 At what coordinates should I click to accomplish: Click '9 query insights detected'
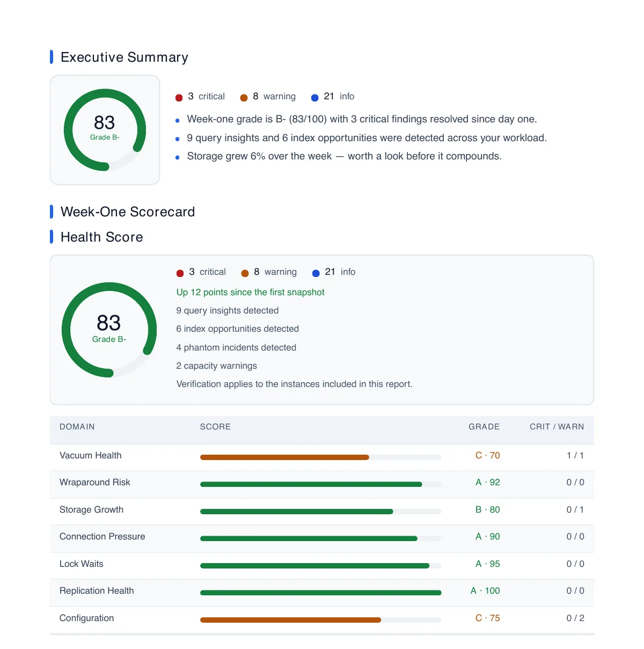tap(228, 310)
